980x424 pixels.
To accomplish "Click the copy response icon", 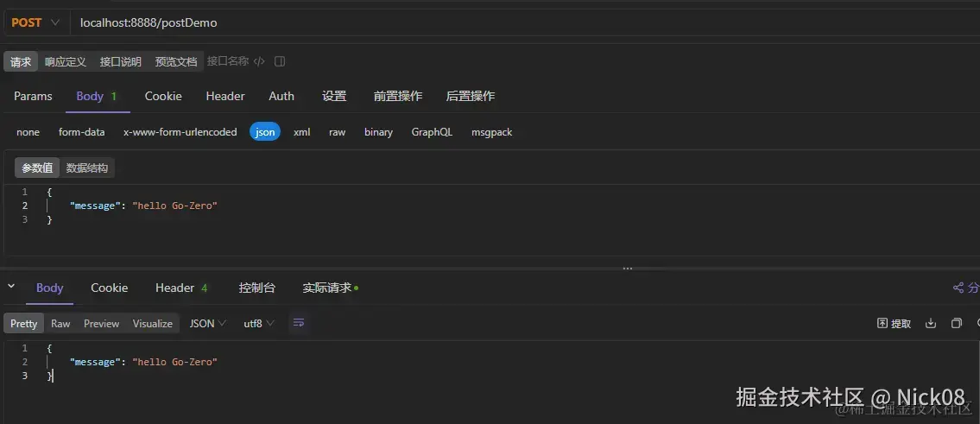I will tap(956, 323).
